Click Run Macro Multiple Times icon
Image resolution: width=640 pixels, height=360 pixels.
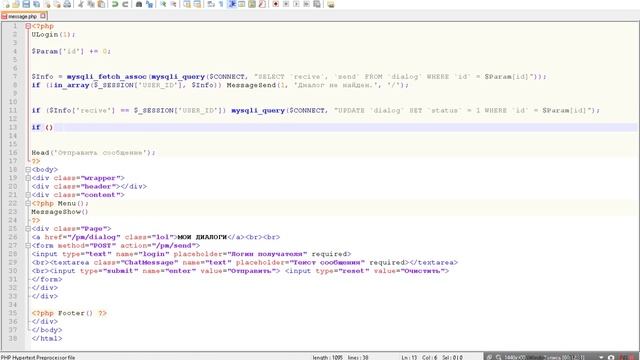click(x=307, y=4)
